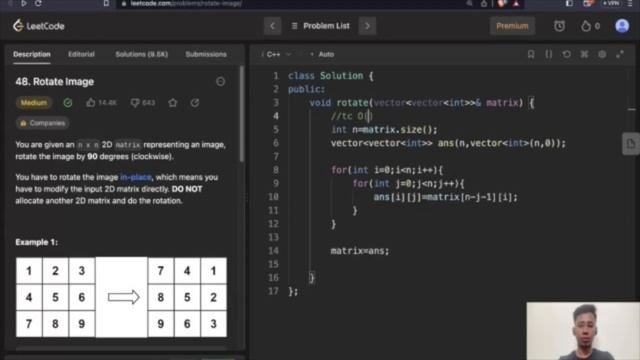Open the C++ language dropdown

tap(276, 54)
